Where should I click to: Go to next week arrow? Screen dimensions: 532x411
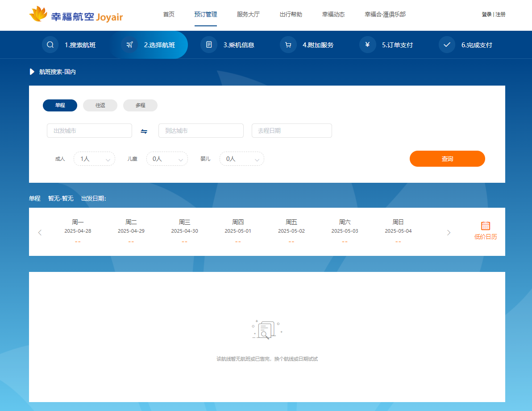(449, 232)
